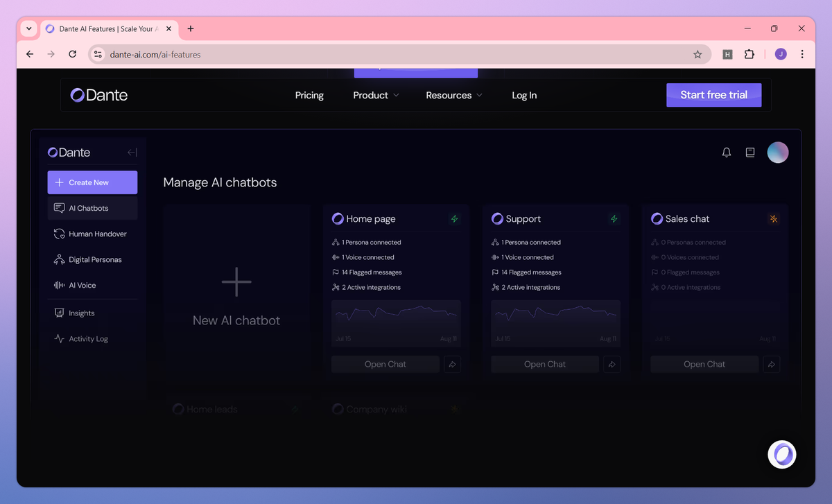The height and width of the screenshot is (504, 832).
Task: Expand the Resources menu
Action: coord(454,95)
